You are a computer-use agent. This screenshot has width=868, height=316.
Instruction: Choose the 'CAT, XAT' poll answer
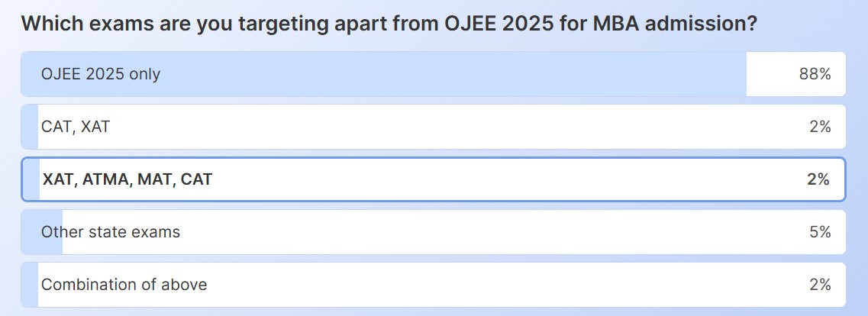click(x=76, y=127)
